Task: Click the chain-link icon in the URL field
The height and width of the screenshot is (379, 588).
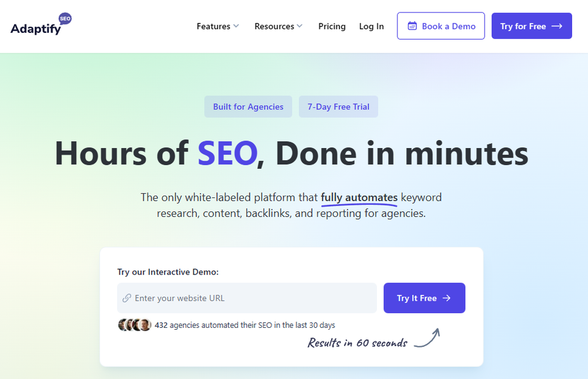Action: click(x=126, y=298)
